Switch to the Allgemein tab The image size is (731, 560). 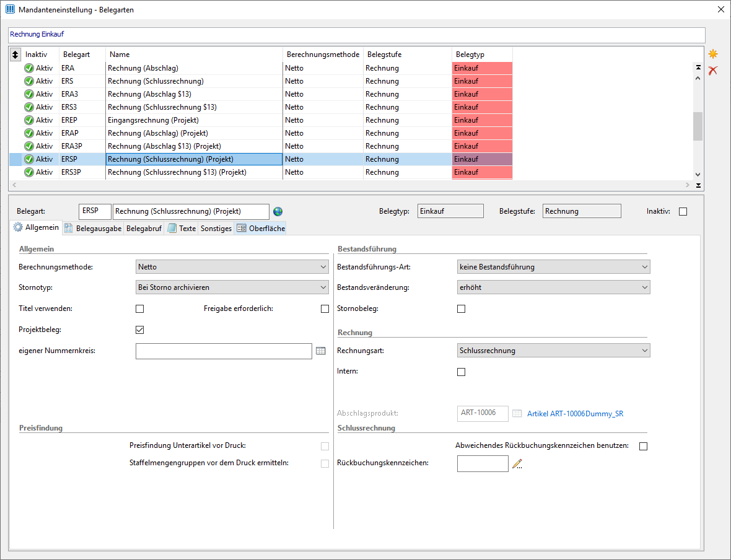(x=36, y=227)
